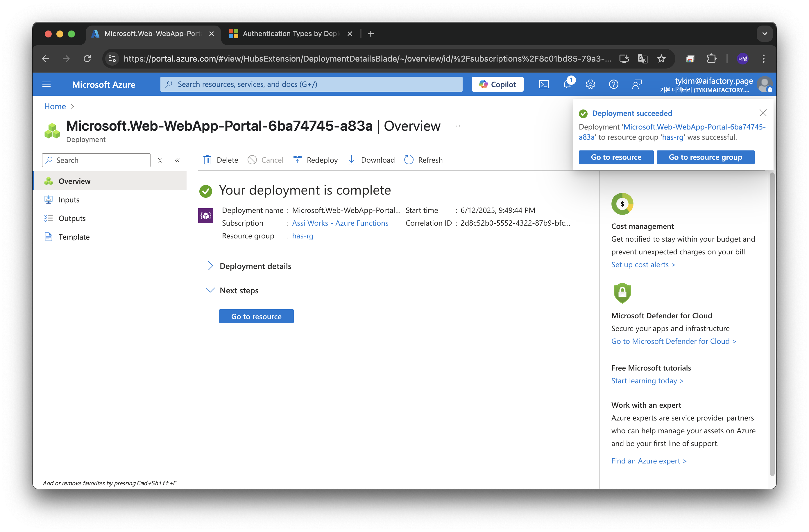
Task: Open Azure Cloud Shell icon
Action: point(543,84)
